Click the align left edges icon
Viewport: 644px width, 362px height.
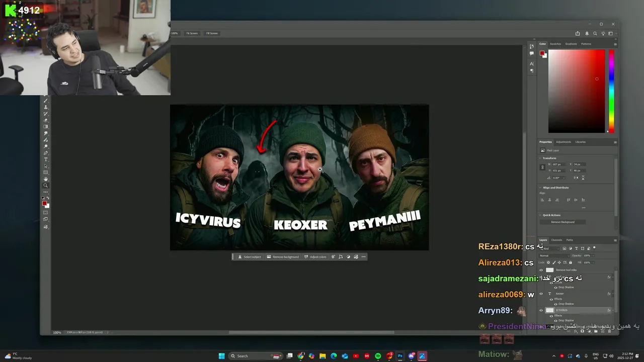tap(542, 200)
